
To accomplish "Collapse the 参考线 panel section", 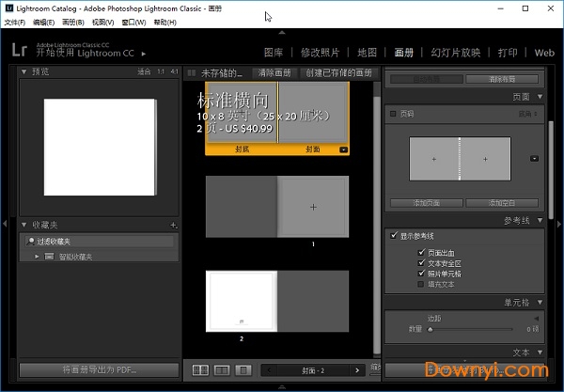I will pyautogui.click(x=540, y=220).
